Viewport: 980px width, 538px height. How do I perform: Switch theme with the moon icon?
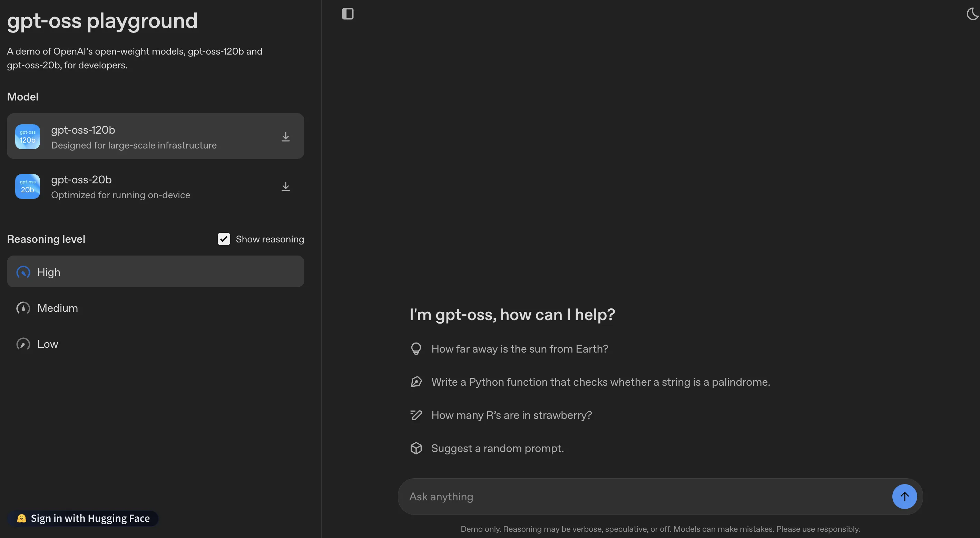pyautogui.click(x=972, y=14)
